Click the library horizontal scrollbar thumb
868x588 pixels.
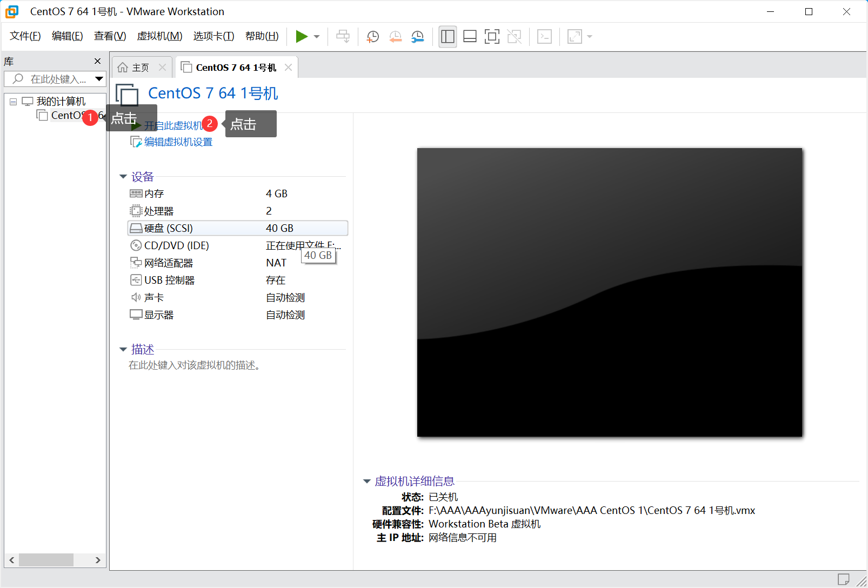pyautogui.click(x=46, y=560)
